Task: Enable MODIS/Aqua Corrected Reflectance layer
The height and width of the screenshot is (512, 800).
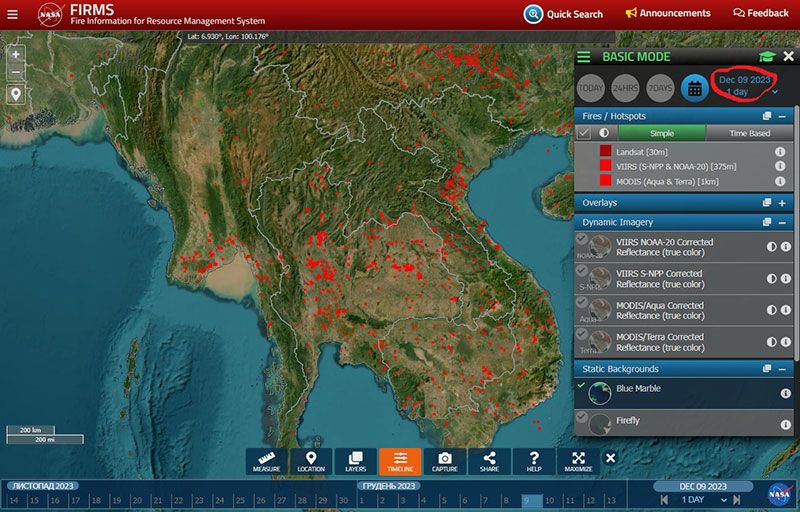Action: coord(582,302)
